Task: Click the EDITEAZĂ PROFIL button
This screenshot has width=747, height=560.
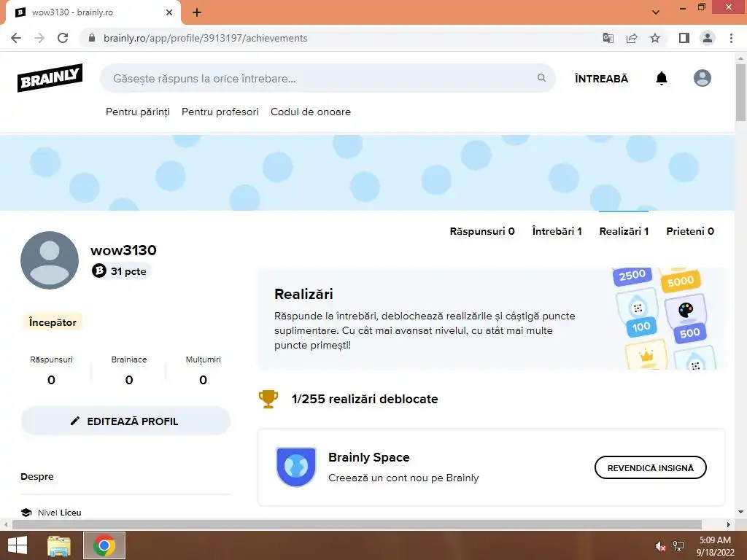Action: 125,421
